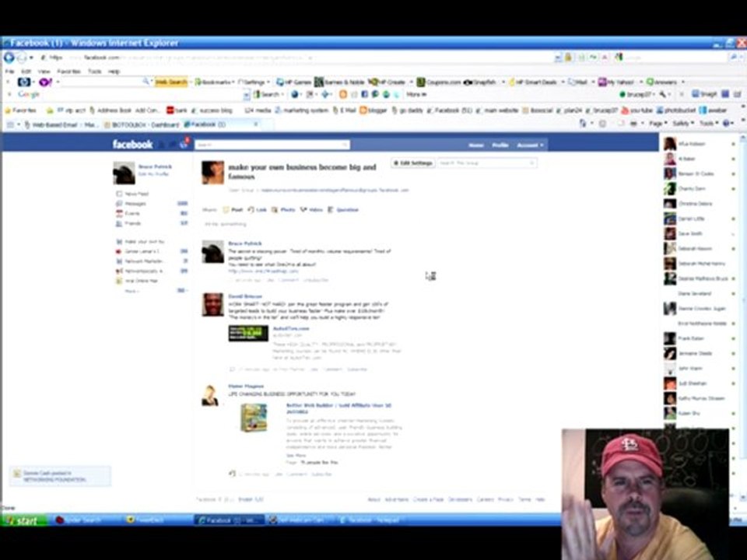Switch to the BIOTOOLBOX Dashboard tab
This screenshot has width=747, height=560.
[x=141, y=124]
